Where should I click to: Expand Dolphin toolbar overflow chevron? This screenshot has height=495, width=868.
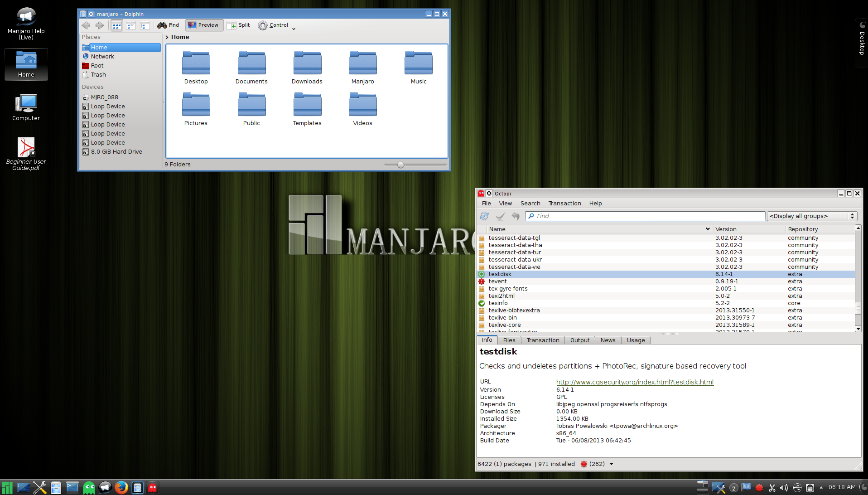click(294, 29)
